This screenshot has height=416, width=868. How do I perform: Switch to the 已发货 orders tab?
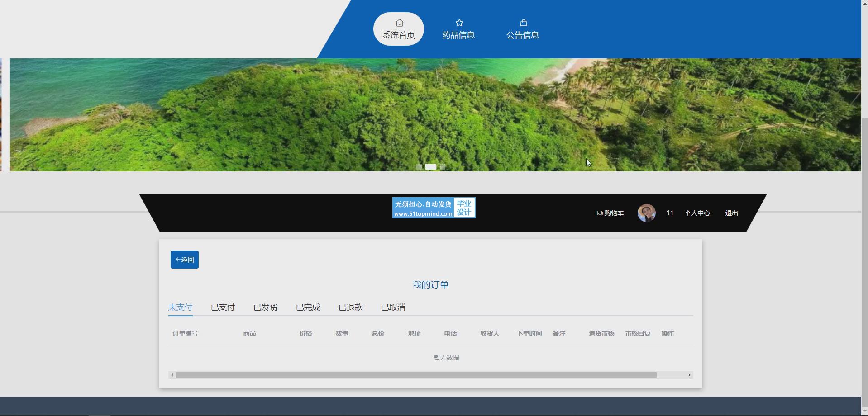point(265,307)
